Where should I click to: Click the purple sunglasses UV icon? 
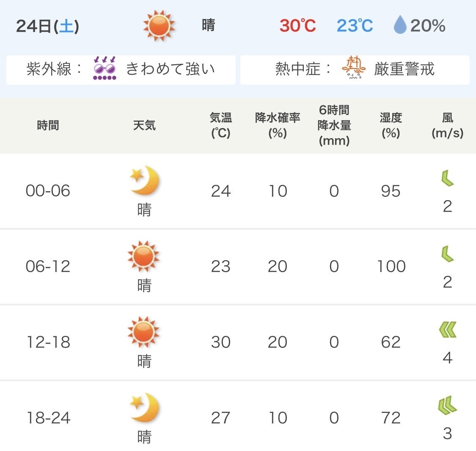pyautogui.click(x=105, y=69)
